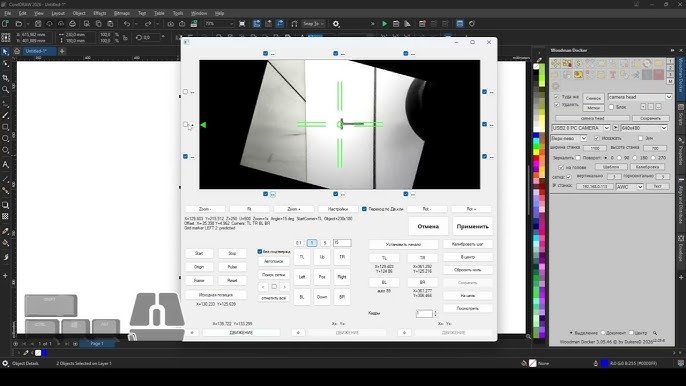
Task: Click the 'Кадры' spinner arrows
Action: pos(435,313)
